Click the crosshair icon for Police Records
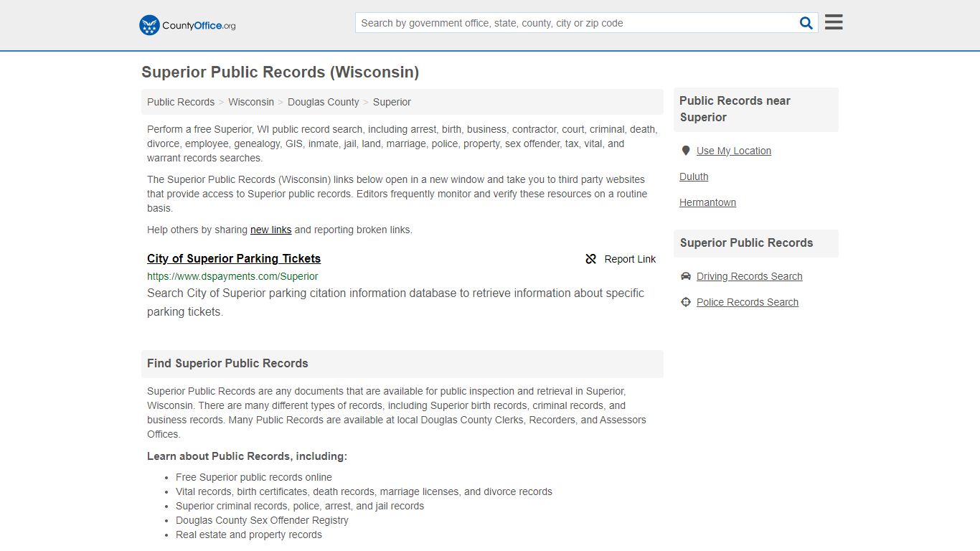 tap(685, 302)
